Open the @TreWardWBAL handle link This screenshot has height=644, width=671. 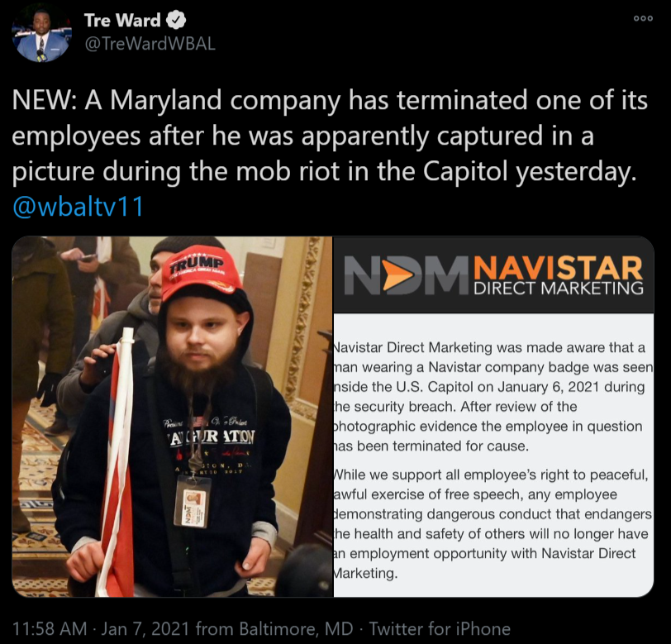tap(150, 44)
